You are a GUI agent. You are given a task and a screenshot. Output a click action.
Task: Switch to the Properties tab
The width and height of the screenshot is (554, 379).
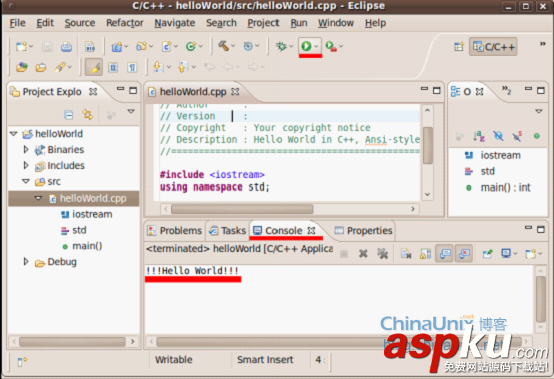pos(364,231)
